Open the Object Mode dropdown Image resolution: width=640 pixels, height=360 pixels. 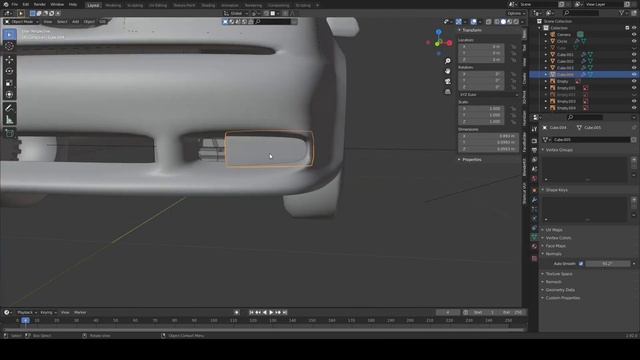[21, 22]
